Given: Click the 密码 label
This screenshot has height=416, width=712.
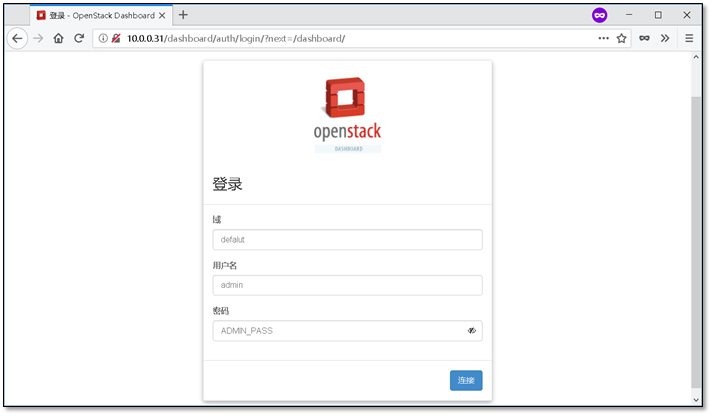Looking at the screenshot, I should pyautogui.click(x=221, y=311).
